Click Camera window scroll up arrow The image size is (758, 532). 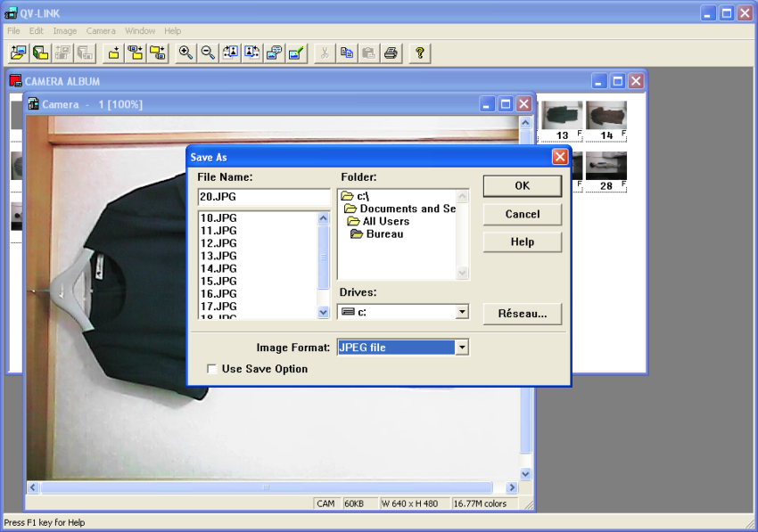[525, 123]
